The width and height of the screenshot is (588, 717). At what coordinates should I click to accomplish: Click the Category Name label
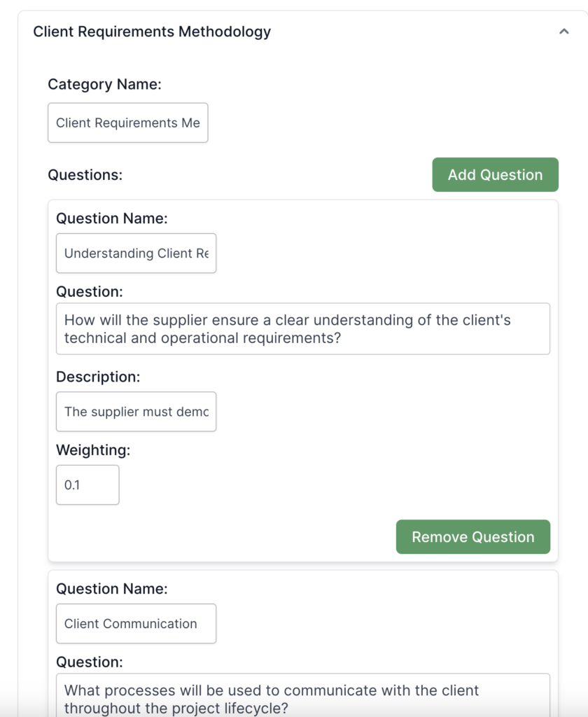[x=104, y=85]
